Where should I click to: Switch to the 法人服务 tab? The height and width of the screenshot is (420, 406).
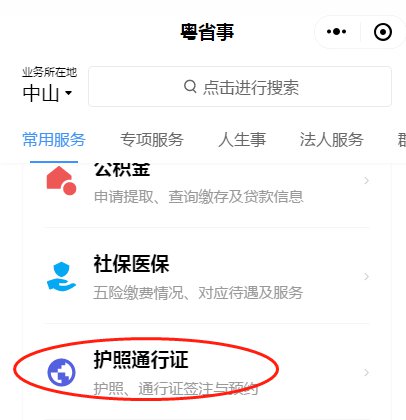coord(331,139)
